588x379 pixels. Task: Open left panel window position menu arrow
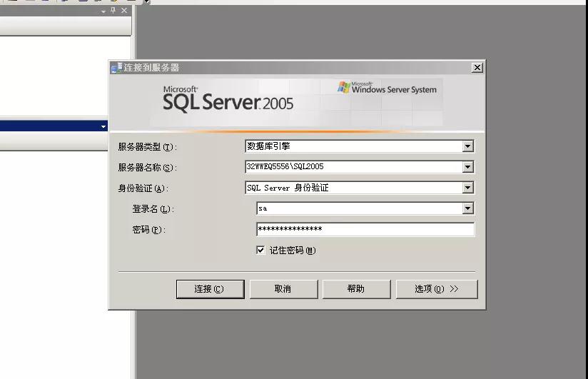(x=103, y=11)
